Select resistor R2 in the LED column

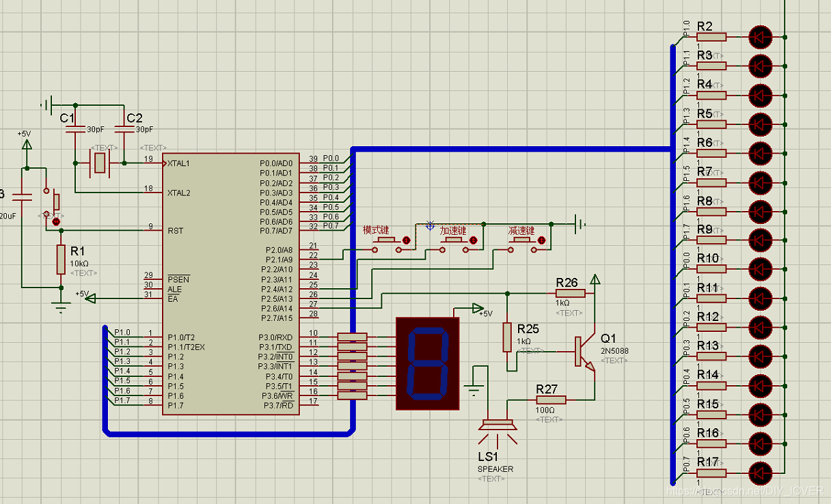(x=711, y=36)
